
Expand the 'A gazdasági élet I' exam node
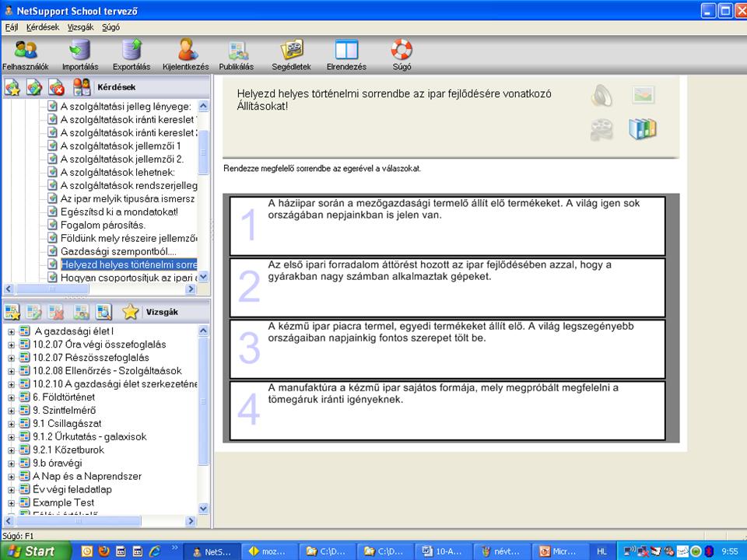pos(12,332)
